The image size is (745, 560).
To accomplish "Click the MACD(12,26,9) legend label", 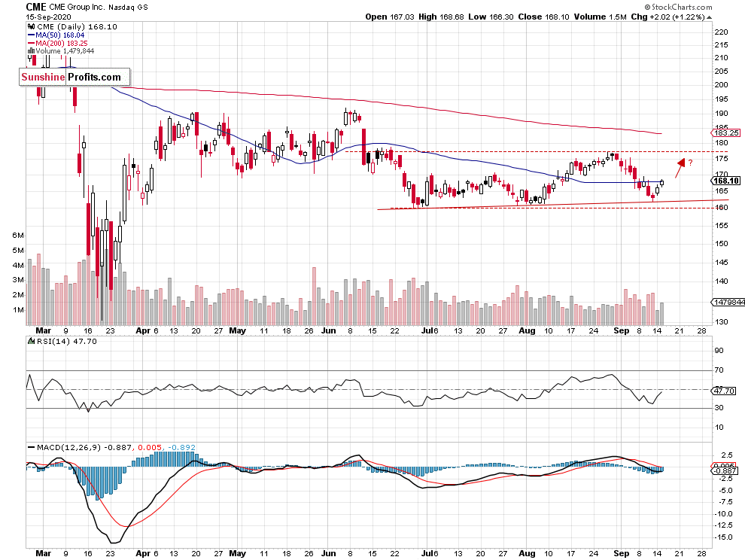I will (x=69, y=447).
